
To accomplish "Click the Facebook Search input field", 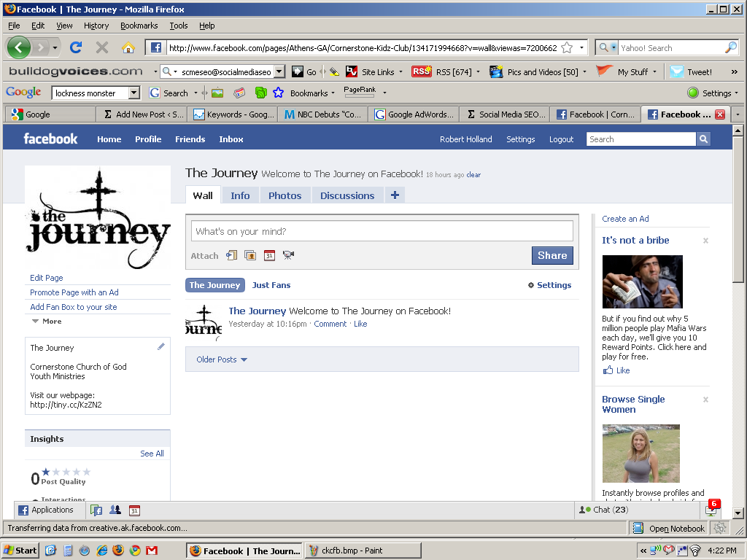I will pyautogui.click(x=641, y=139).
